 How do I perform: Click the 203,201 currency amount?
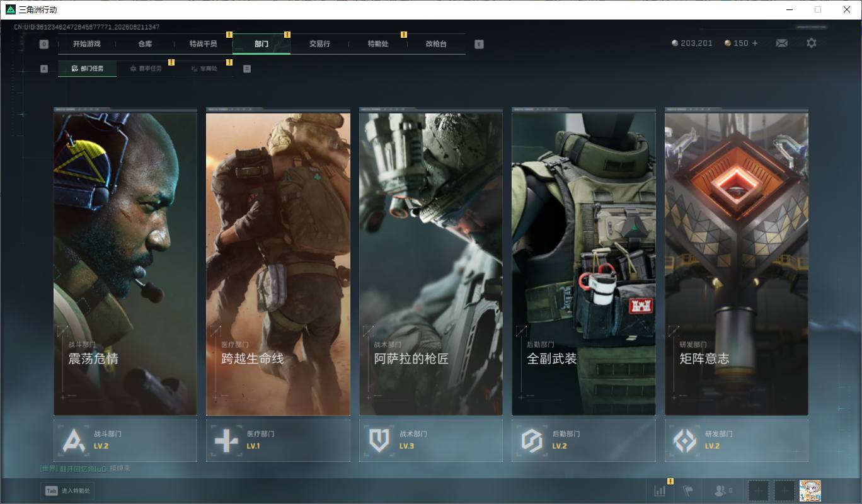pos(696,43)
